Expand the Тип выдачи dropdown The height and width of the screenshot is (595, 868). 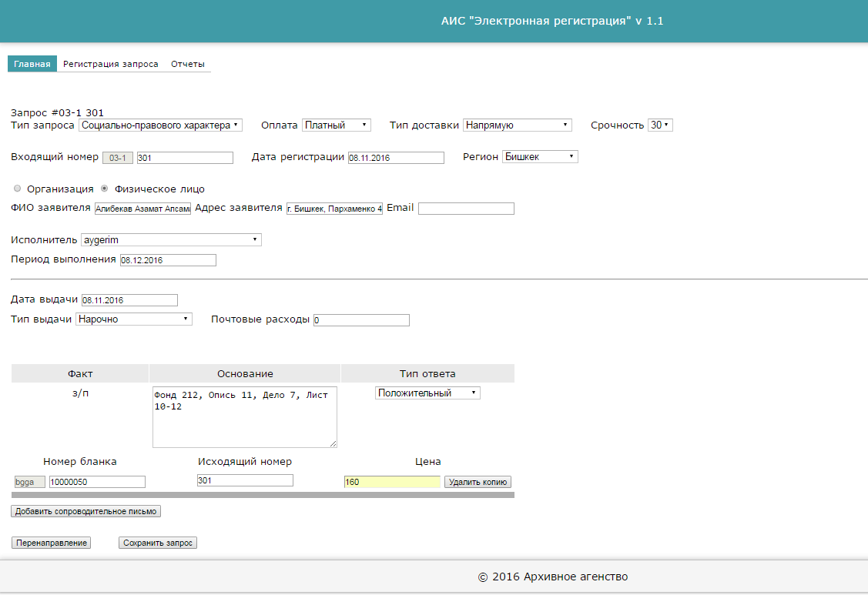pos(134,319)
